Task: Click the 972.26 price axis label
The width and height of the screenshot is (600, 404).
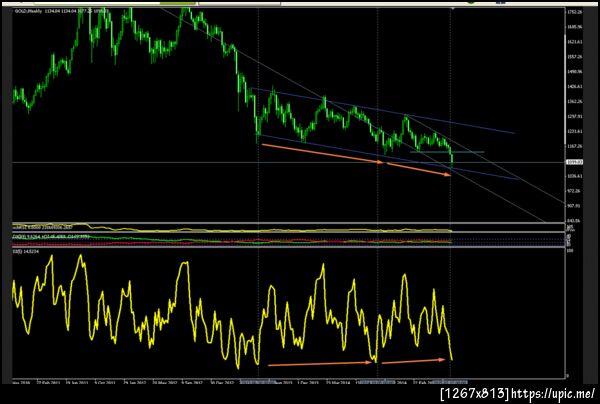Action: (575, 191)
